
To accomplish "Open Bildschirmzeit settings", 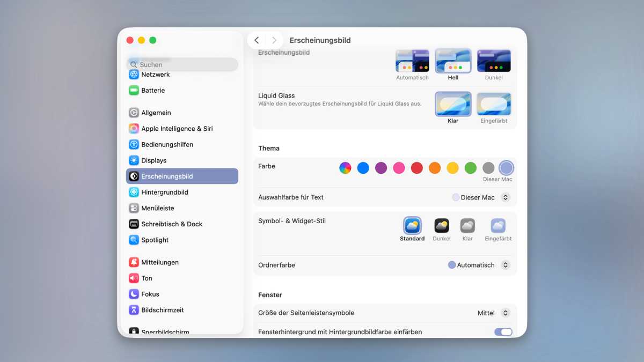I will click(x=162, y=309).
